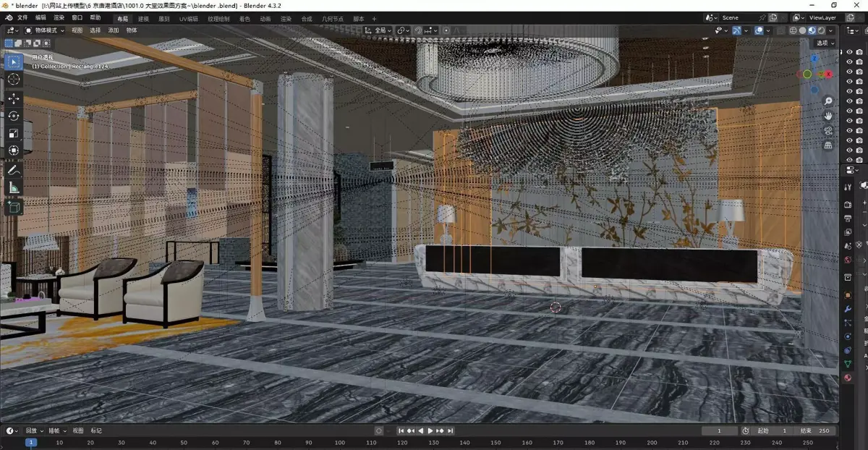Expand the gizmo options dropdown arrow
Screen dimensions: 868x450
[745, 30]
